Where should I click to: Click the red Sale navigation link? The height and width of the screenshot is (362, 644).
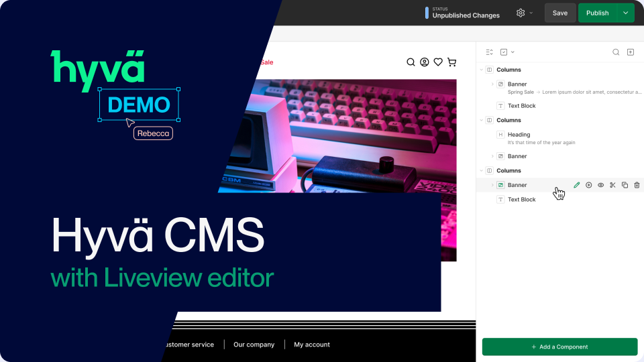(266, 62)
